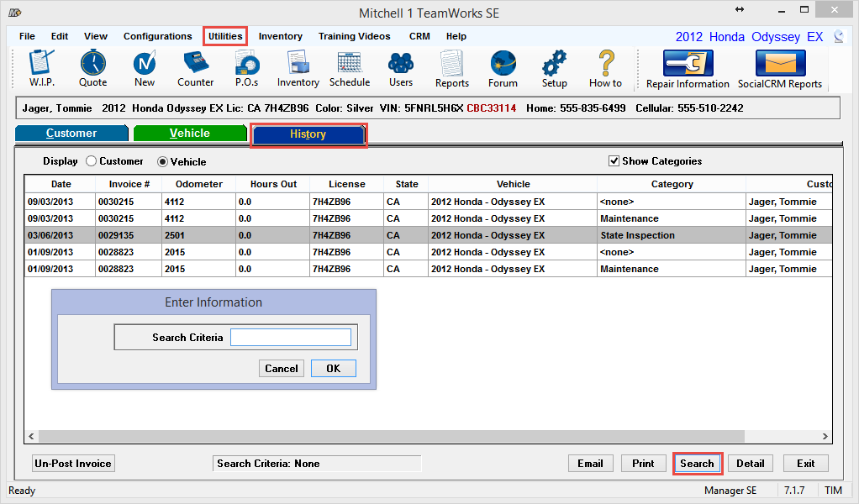859x504 pixels.
Task: Open the File menu
Action: (x=27, y=36)
